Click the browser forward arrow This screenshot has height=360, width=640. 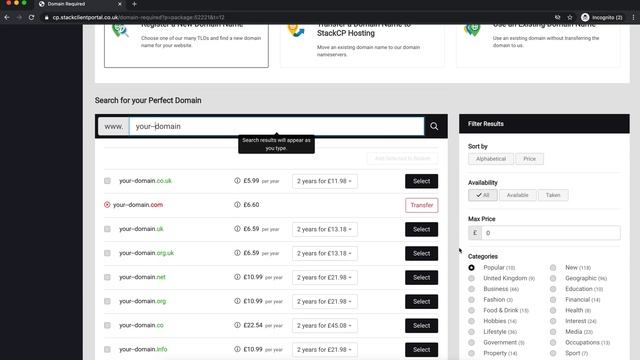19,17
